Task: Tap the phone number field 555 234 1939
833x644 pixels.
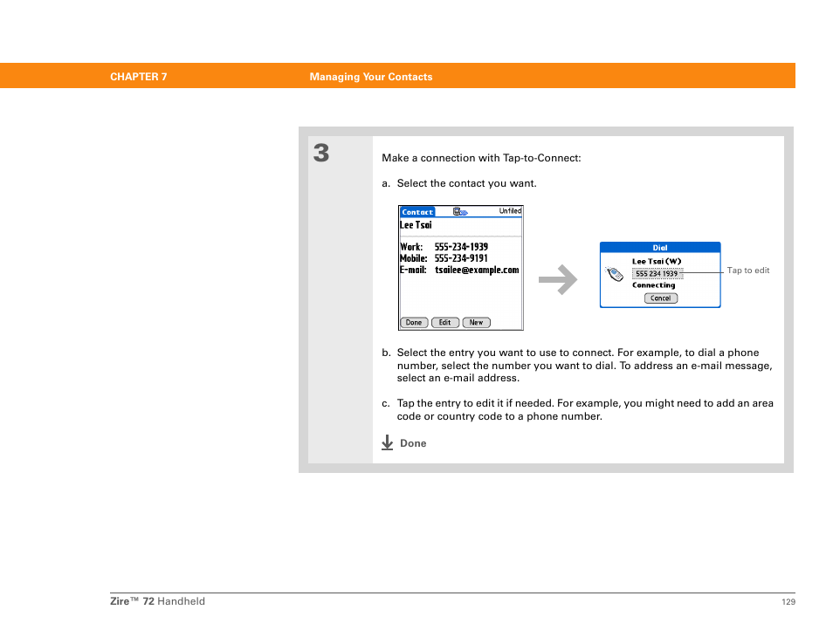Action: [x=657, y=274]
